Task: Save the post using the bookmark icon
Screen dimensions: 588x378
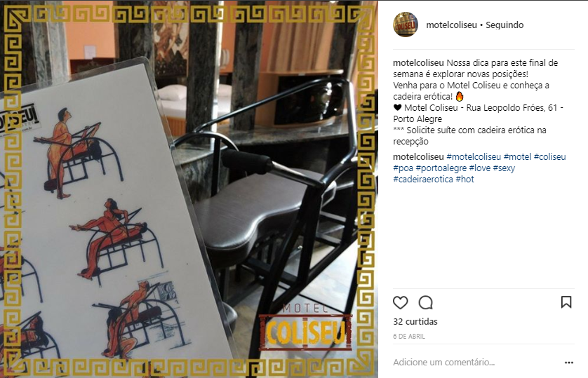Action: (566, 302)
